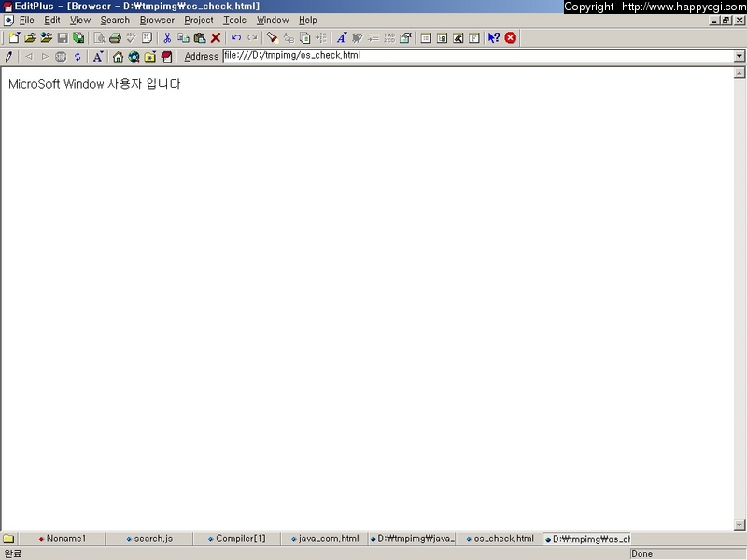
Task: Switch to the java_com.html document tab
Action: point(324,539)
